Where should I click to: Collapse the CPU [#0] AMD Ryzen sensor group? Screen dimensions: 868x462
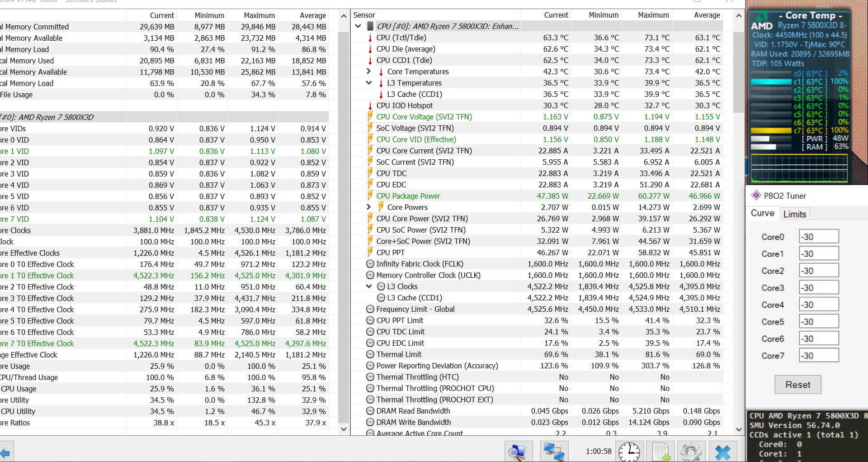click(x=358, y=26)
